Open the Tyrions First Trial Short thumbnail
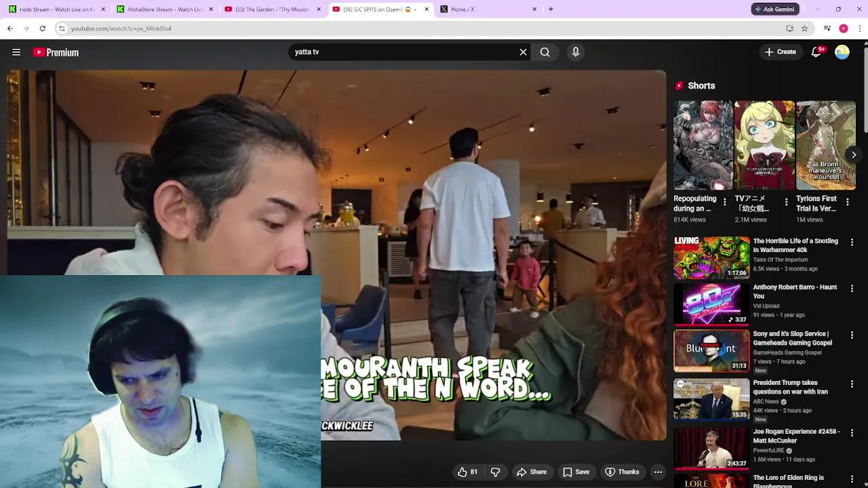This screenshot has width=868, height=488. pyautogui.click(x=826, y=145)
